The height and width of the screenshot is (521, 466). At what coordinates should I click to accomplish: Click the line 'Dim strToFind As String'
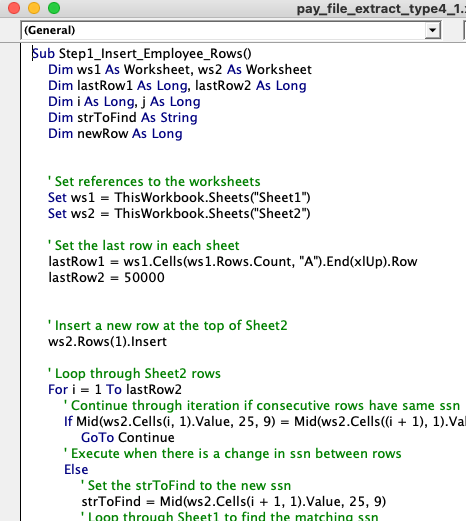coord(123,118)
